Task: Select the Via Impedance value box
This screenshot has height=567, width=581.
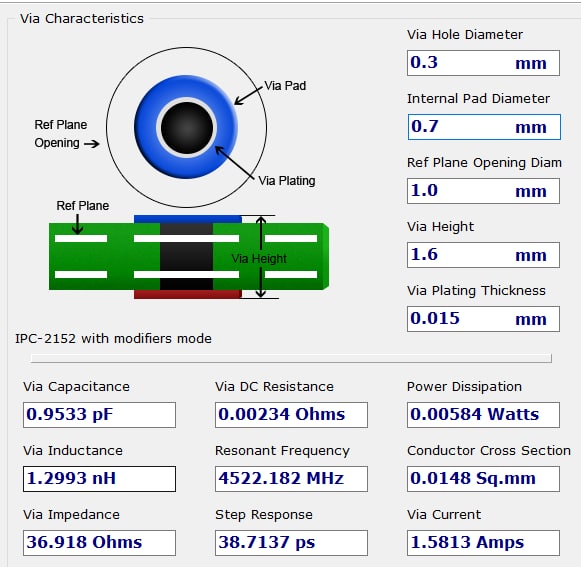Action: 99,543
